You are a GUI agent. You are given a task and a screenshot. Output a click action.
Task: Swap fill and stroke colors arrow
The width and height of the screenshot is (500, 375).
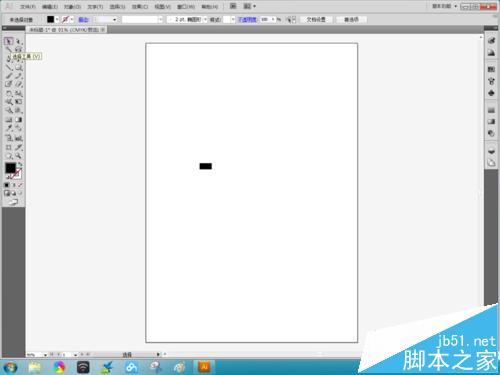[x=20, y=164]
